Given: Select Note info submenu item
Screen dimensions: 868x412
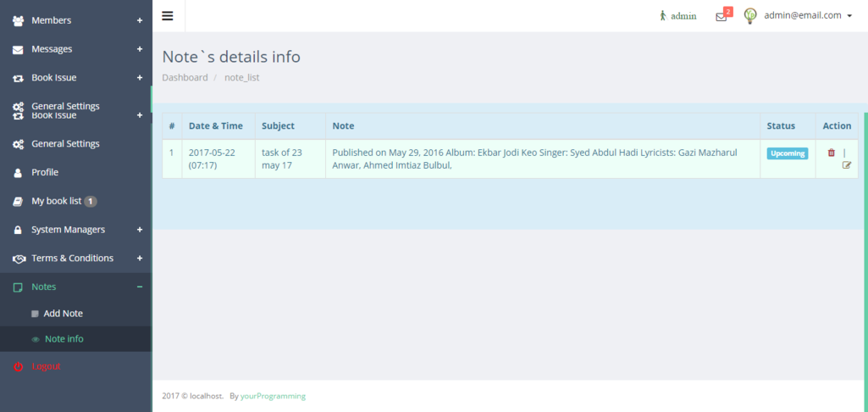Looking at the screenshot, I should [64, 339].
